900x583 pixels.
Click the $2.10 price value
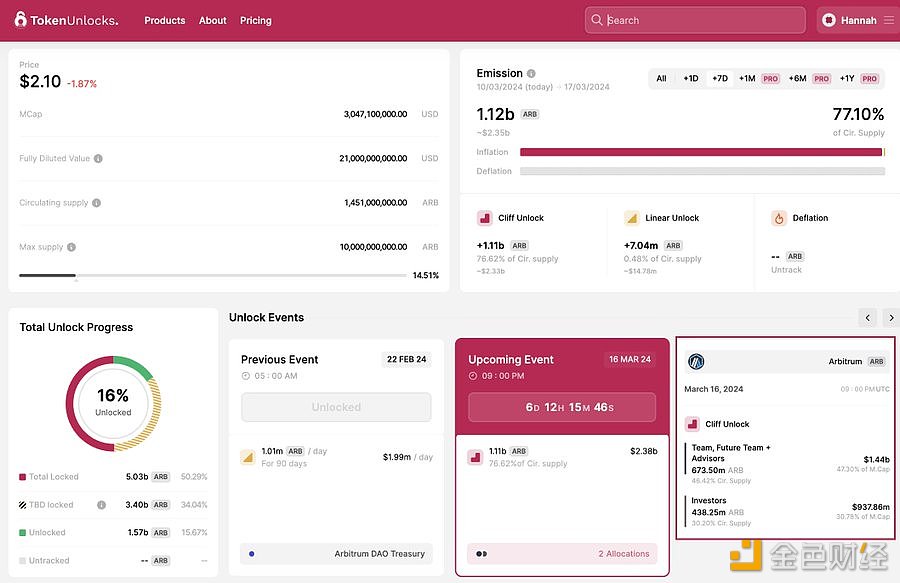point(40,81)
